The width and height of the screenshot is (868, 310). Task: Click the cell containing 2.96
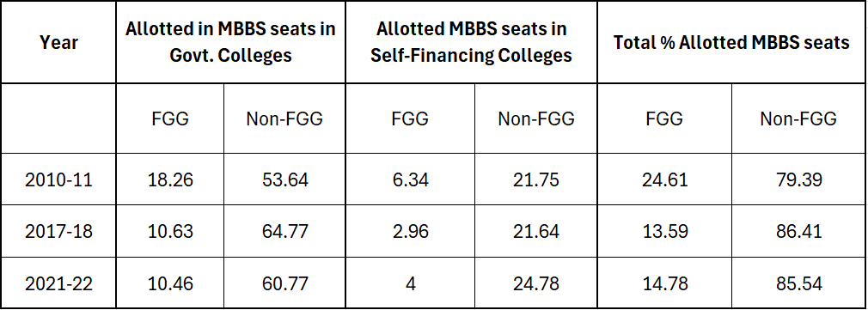click(x=410, y=231)
